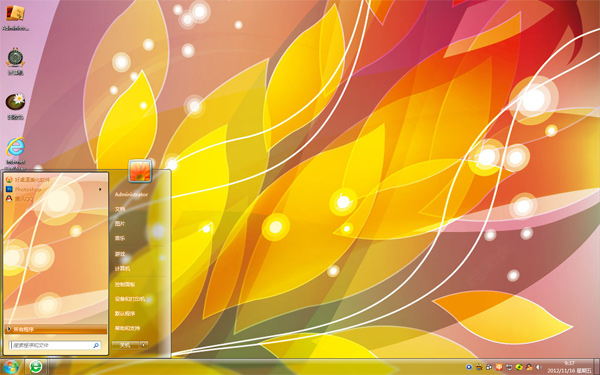Open 默认程序 (Default Programs)

(125, 313)
